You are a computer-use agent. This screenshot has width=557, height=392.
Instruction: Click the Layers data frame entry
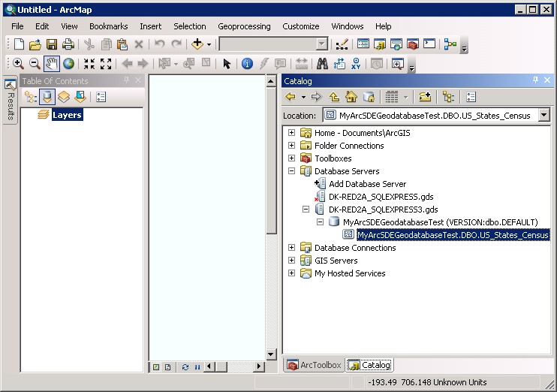[x=67, y=115]
